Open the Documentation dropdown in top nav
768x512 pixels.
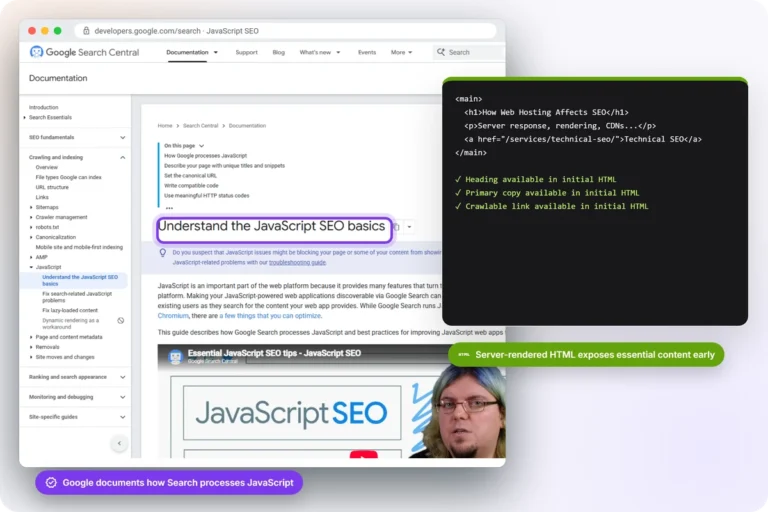point(192,52)
